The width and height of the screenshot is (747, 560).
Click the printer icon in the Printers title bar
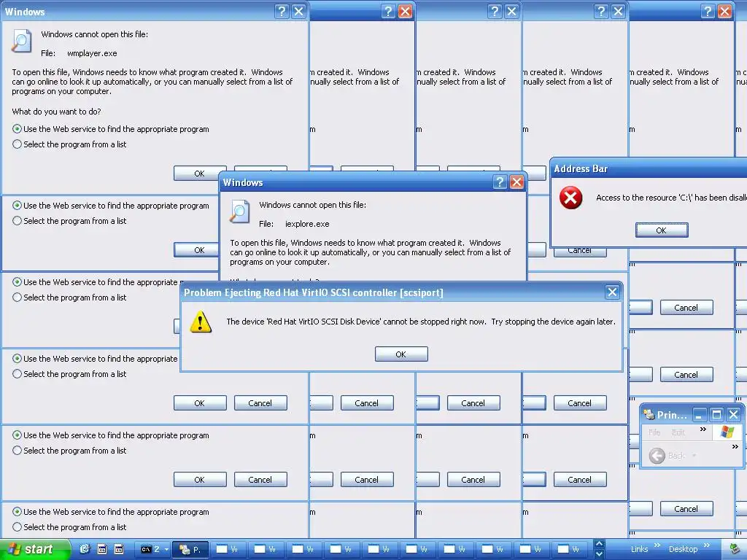pyautogui.click(x=649, y=415)
